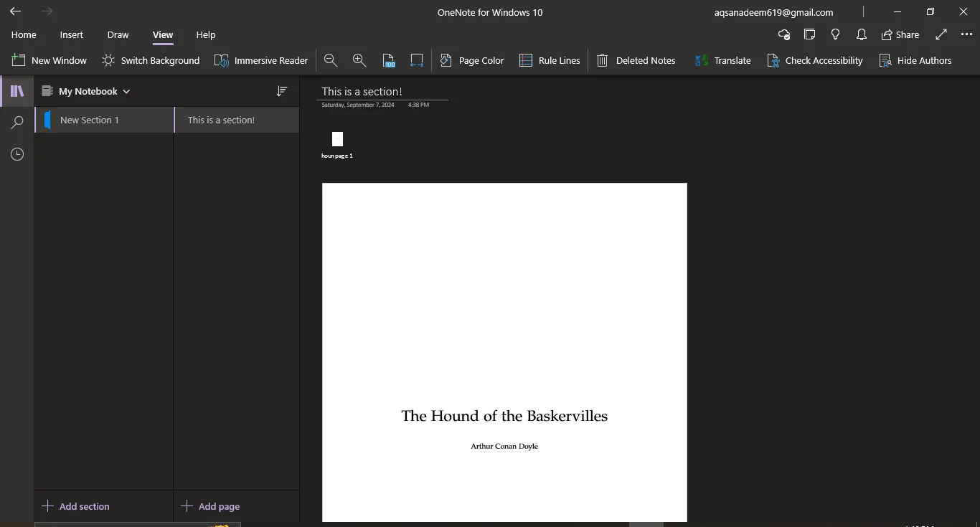
Task: Open the Translate tool
Action: pos(723,60)
